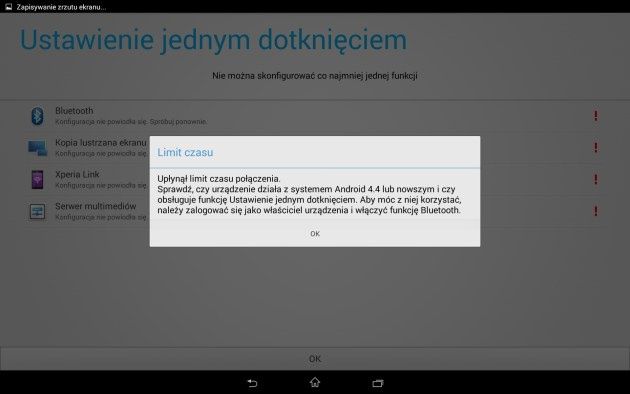Tap the Ustawienie jednym dotknięciem heading
630x394 pixels.
(213, 40)
